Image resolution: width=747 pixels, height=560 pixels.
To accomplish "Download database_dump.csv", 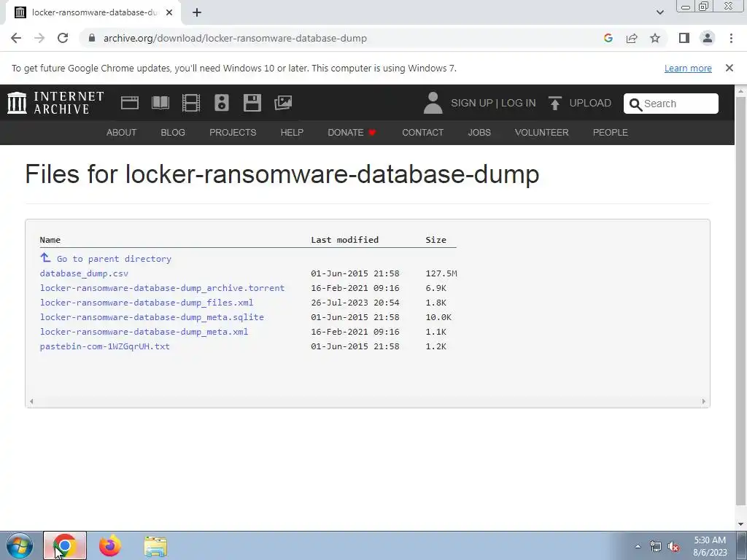I will click(x=84, y=273).
